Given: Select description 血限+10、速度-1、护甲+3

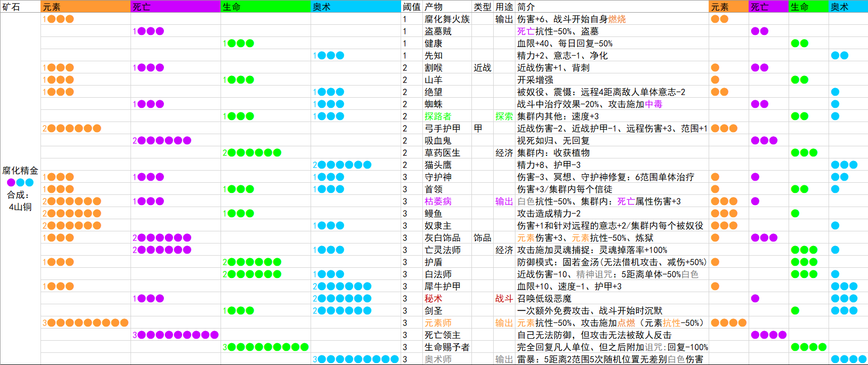Looking at the screenshot, I should [x=570, y=286].
